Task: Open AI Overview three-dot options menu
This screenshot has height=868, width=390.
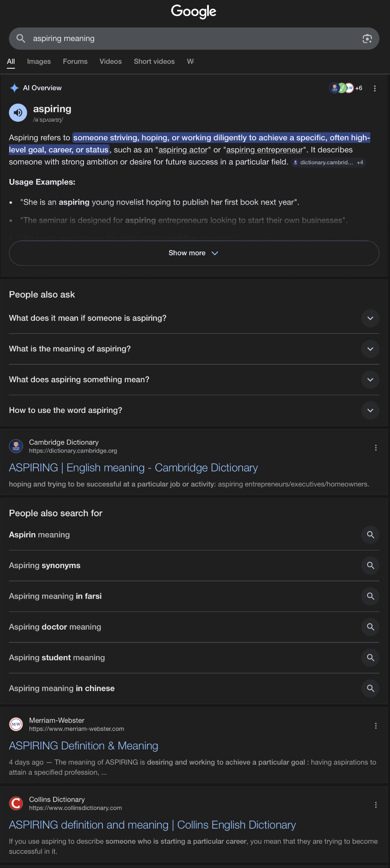Action: (x=375, y=88)
